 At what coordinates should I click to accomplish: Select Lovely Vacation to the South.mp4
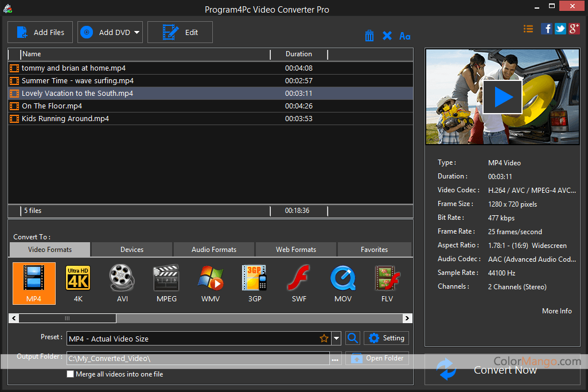pos(211,93)
